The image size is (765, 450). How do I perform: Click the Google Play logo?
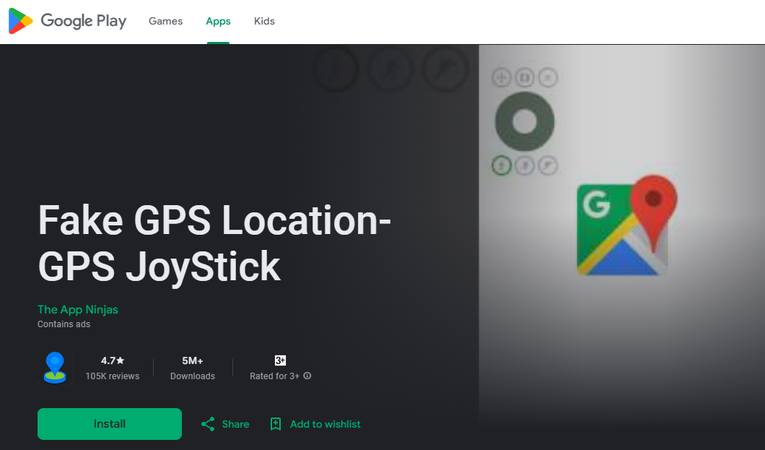67,21
